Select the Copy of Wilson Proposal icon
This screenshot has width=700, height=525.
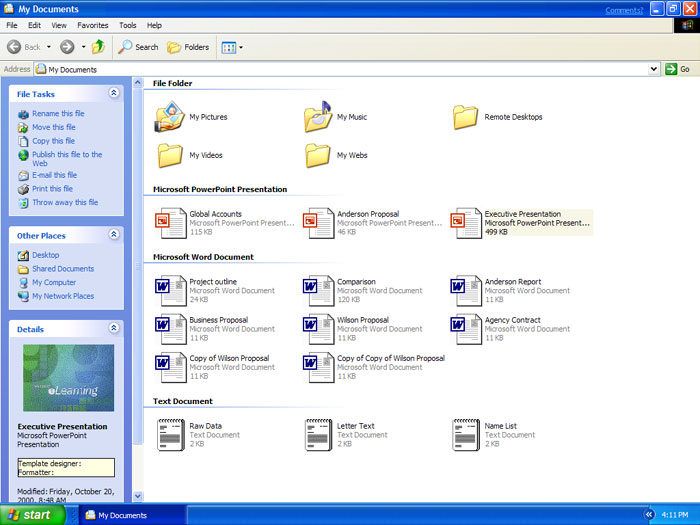[171, 367]
